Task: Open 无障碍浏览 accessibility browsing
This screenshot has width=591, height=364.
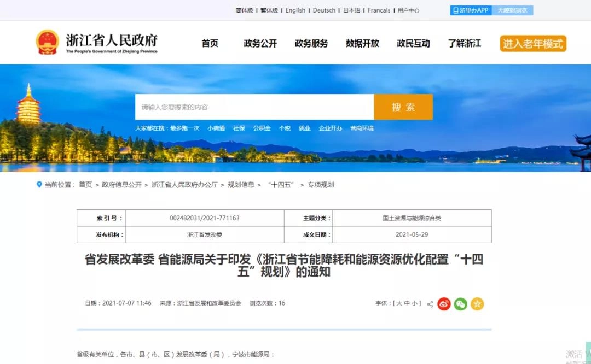Action: coord(512,10)
